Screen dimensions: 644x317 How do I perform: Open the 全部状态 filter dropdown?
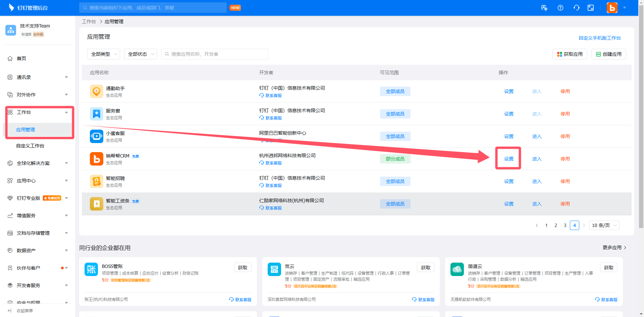click(141, 54)
